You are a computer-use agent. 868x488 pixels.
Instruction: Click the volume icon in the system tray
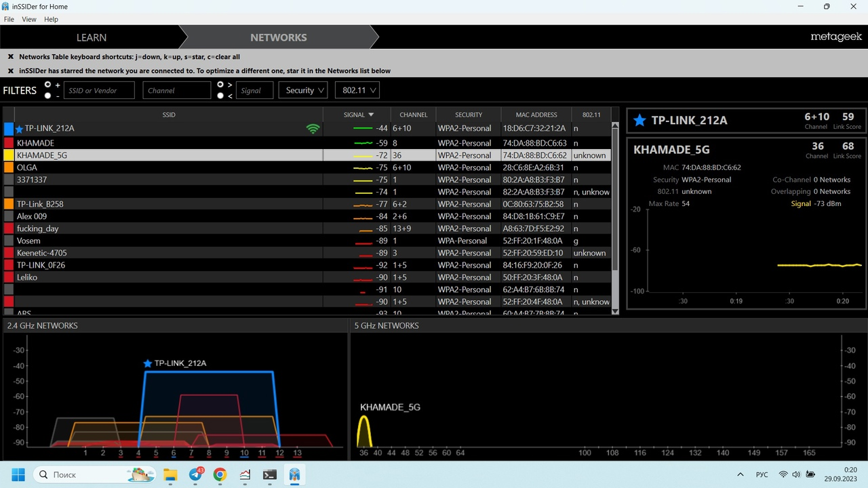(x=795, y=474)
